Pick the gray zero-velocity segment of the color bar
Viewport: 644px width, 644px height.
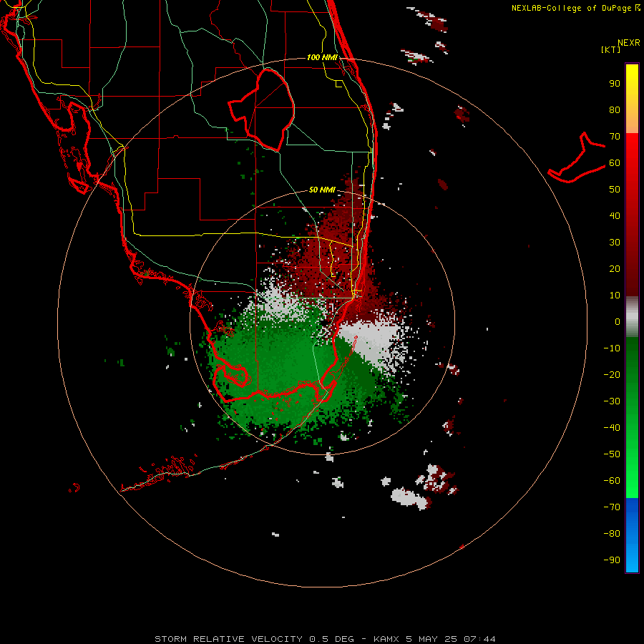(632, 317)
